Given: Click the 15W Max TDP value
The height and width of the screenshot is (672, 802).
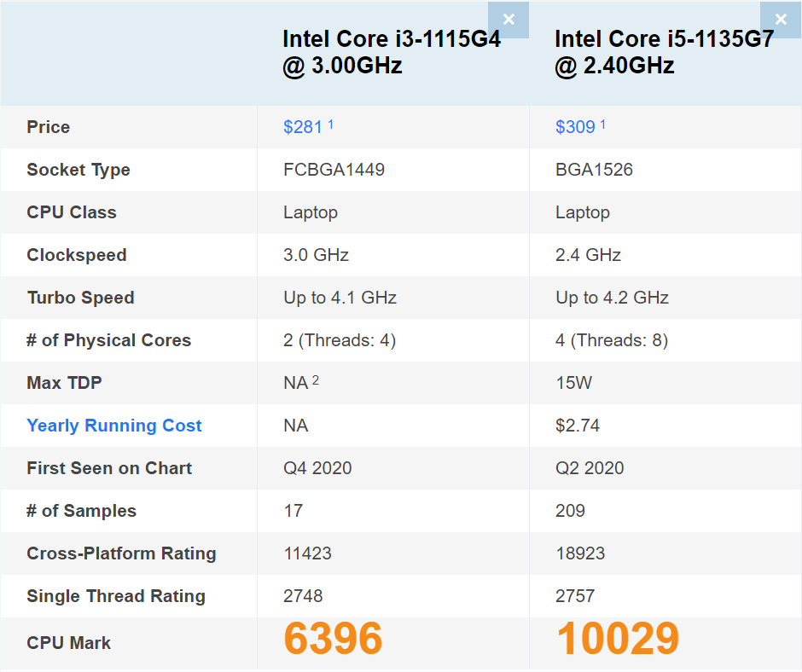Looking at the screenshot, I should [574, 383].
